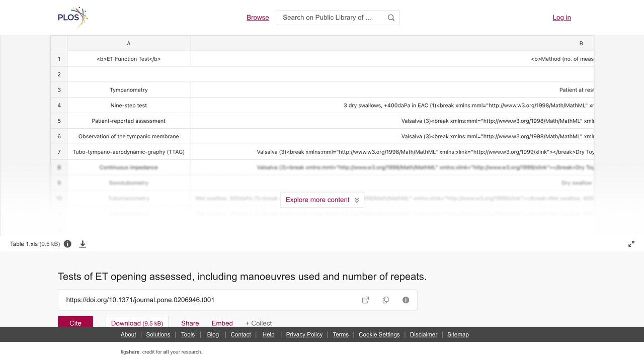The image size is (644, 362).
Task: Enter fullscreen preview mode
Action: (631, 244)
